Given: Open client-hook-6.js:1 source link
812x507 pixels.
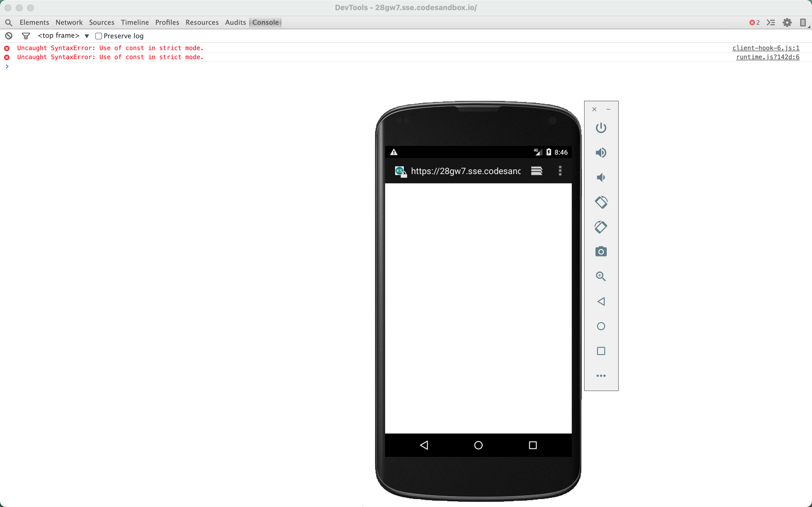Looking at the screenshot, I should pyautogui.click(x=766, y=48).
